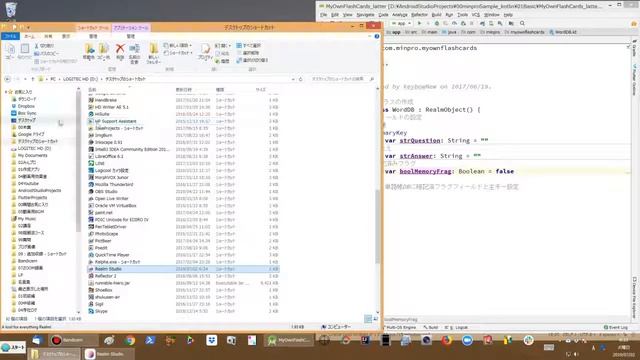The height and width of the screenshot is (360, 640).
Task: Select the Oracle VM VirtualBox shortcut row
Action: coord(183,206)
